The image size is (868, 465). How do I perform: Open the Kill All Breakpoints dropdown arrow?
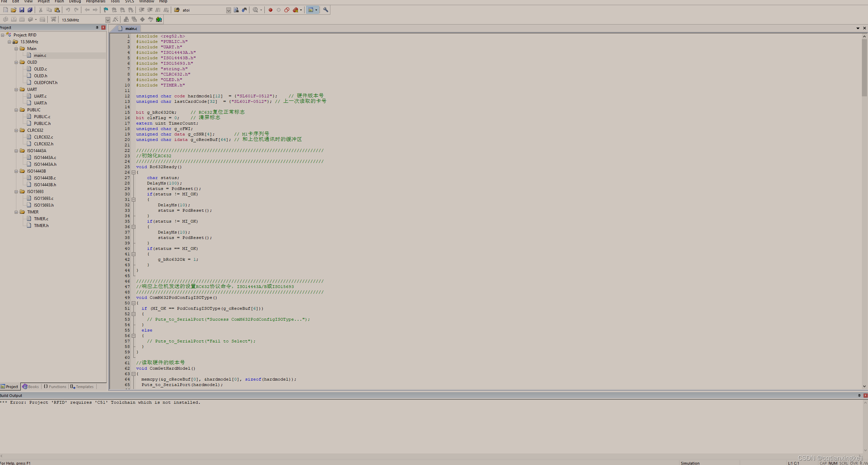click(x=301, y=10)
